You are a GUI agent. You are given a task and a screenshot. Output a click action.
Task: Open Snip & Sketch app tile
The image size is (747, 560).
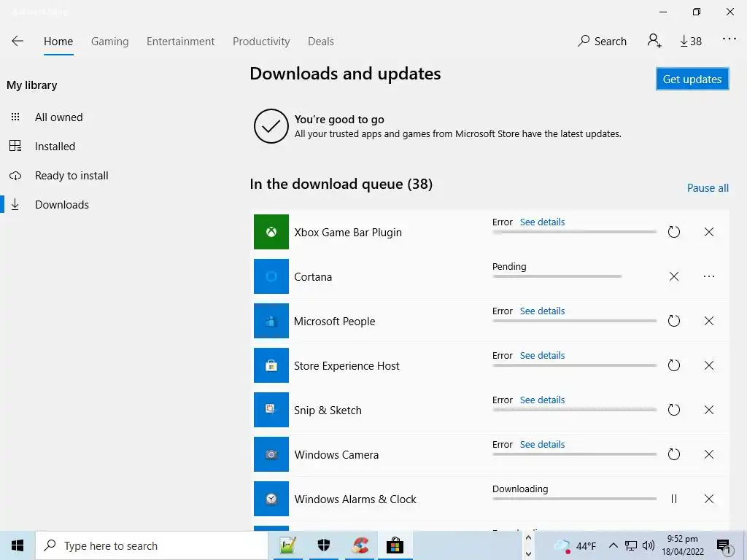click(271, 410)
